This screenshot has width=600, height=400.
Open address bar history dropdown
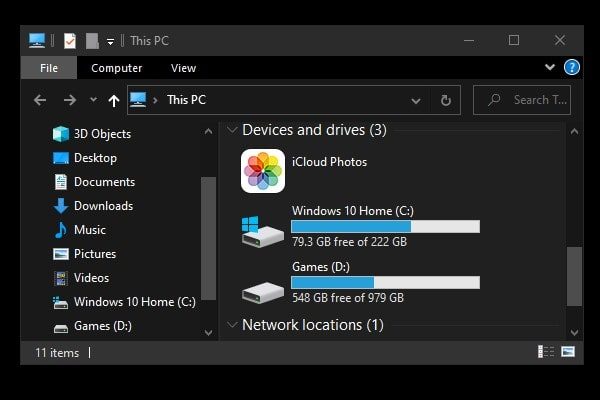(416, 101)
